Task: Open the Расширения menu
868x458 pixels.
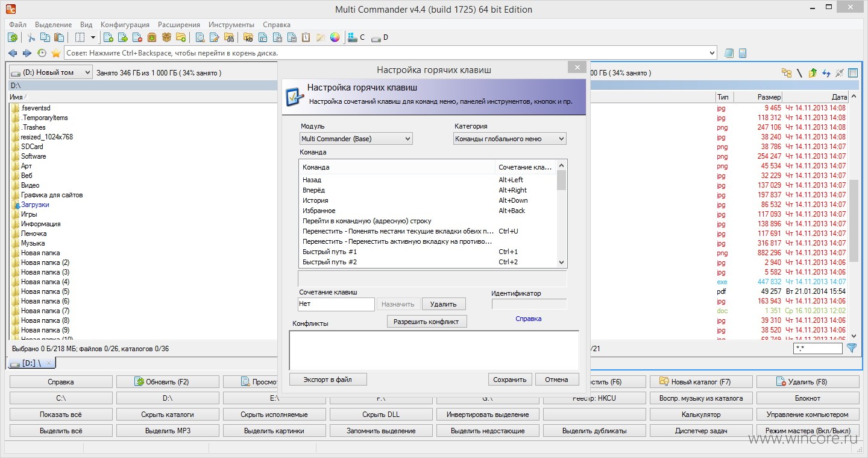Action: [x=179, y=25]
